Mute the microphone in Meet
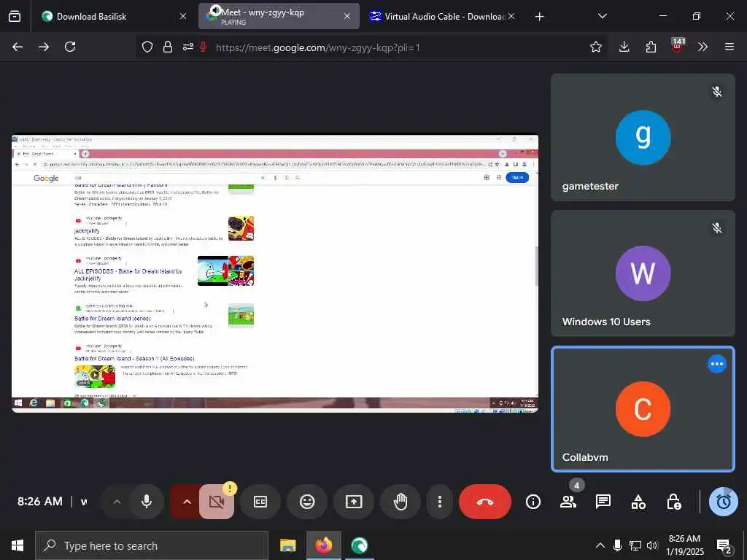747x560 pixels. click(146, 502)
